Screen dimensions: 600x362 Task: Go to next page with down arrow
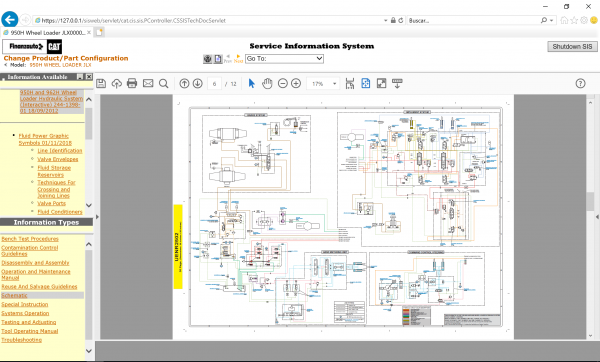coord(198,83)
